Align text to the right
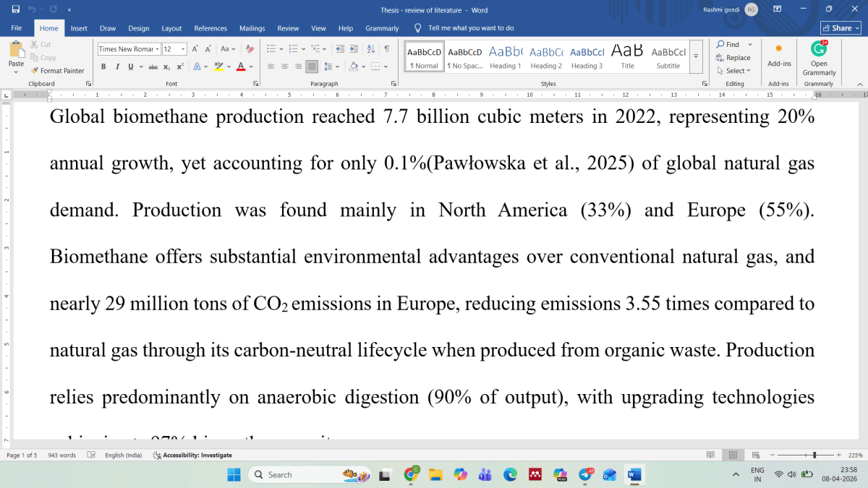 coord(298,67)
